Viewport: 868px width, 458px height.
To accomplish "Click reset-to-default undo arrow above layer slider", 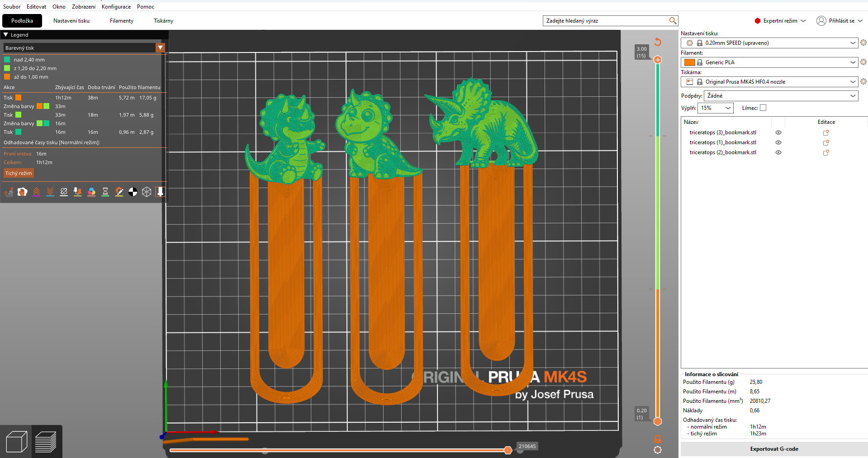I will click(658, 42).
